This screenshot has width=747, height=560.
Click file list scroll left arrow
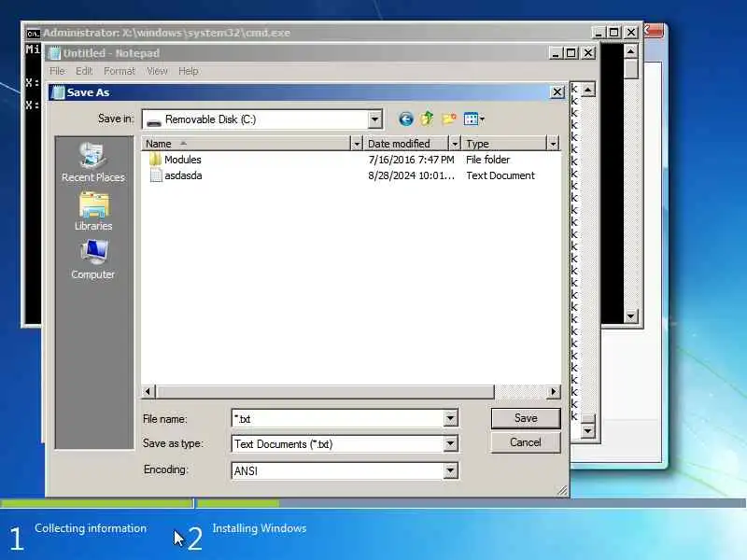coord(148,391)
